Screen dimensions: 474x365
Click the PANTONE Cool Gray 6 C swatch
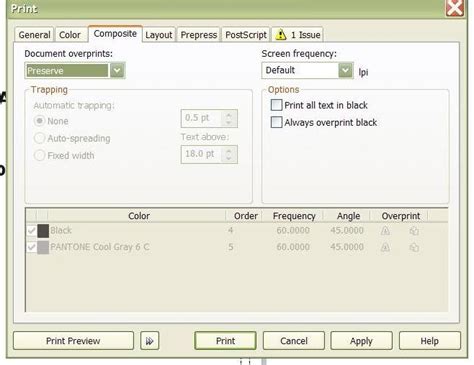pos(43,248)
